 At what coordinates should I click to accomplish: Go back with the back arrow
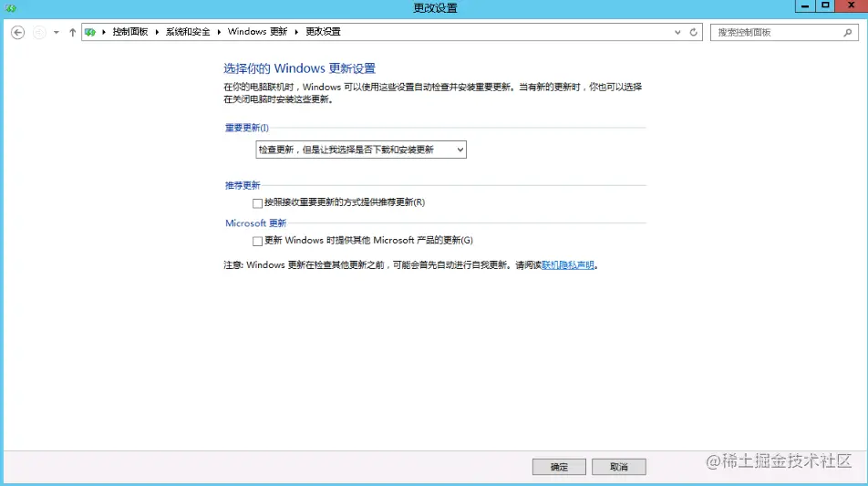coord(17,33)
